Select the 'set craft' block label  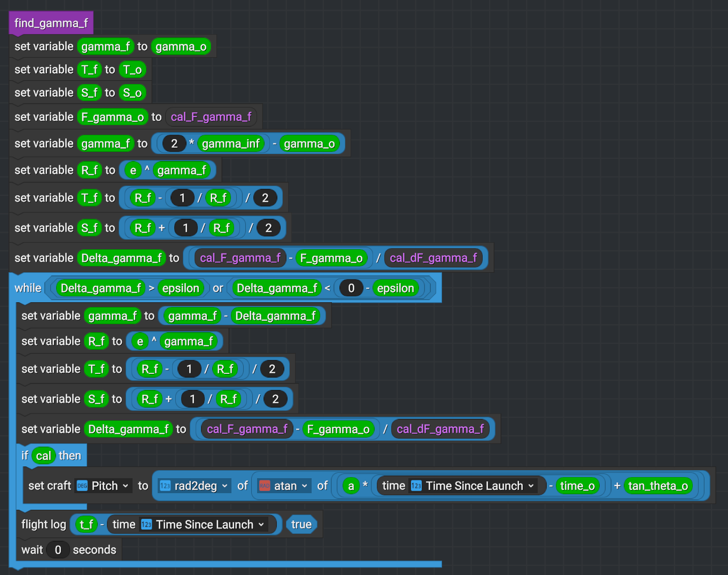[49, 486]
